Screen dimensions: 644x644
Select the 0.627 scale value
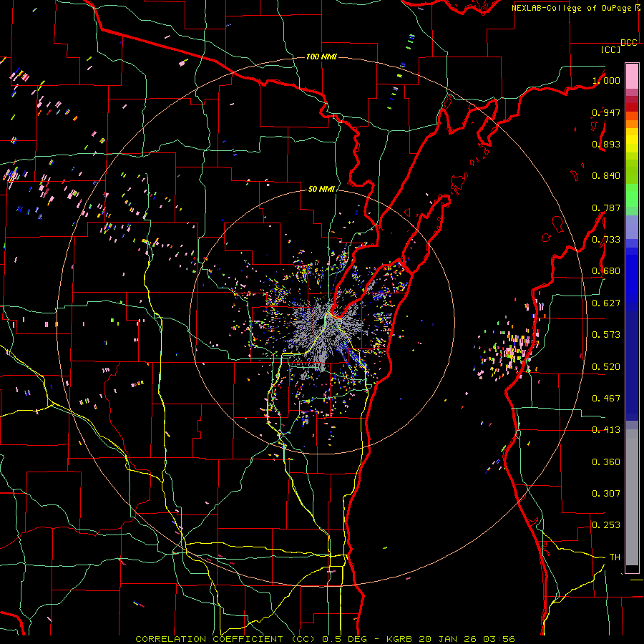[606, 303]
